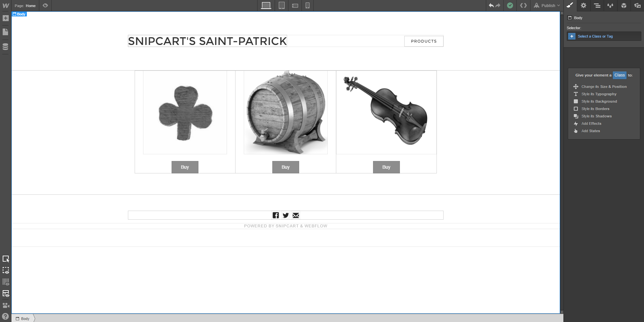Viewport: 644px width, 322px height.
Task: Open the video tutorials camera icon
Action: 6,305
